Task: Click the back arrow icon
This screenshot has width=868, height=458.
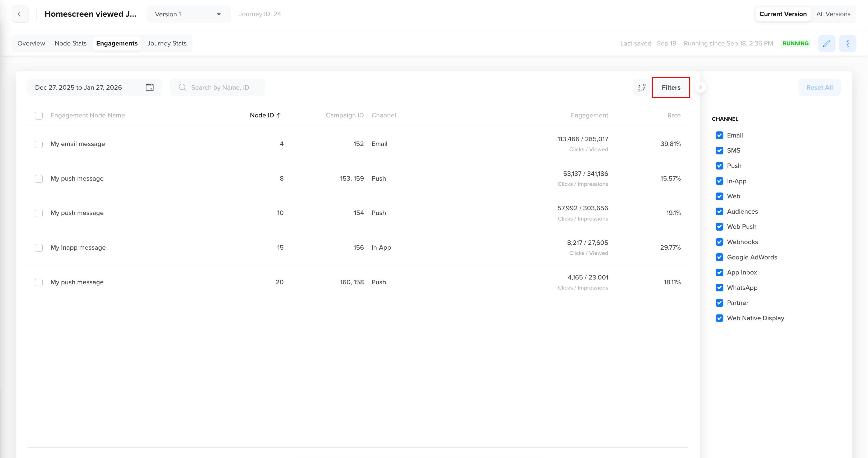Action: coord(20,14)
